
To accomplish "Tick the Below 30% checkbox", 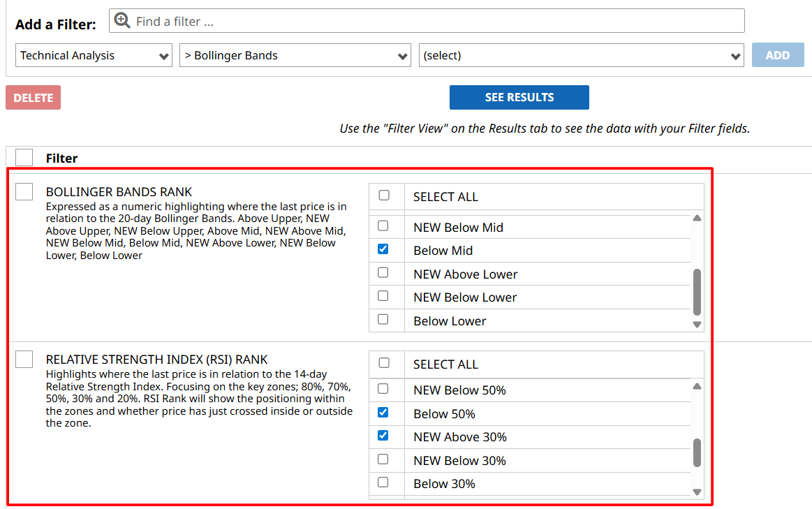I will pos(383,482).
